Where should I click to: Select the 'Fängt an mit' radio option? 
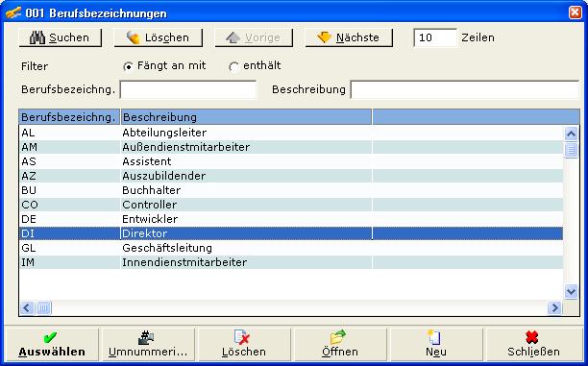128,66
